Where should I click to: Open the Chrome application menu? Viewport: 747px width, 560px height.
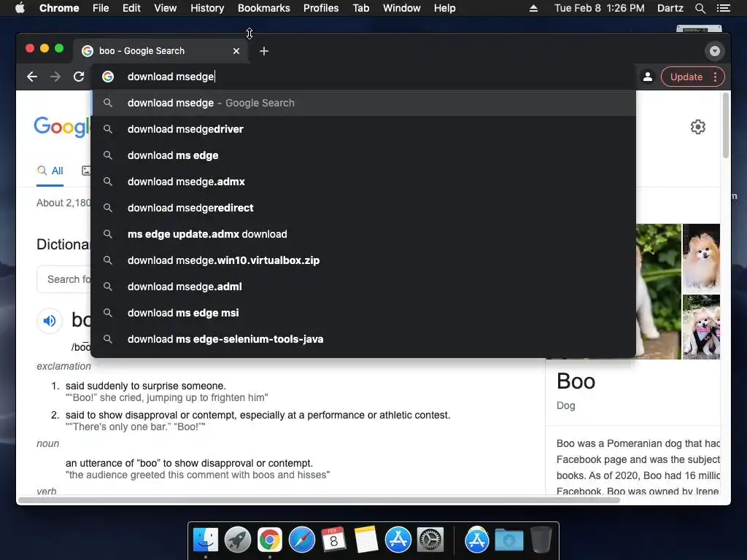(59, 8)
